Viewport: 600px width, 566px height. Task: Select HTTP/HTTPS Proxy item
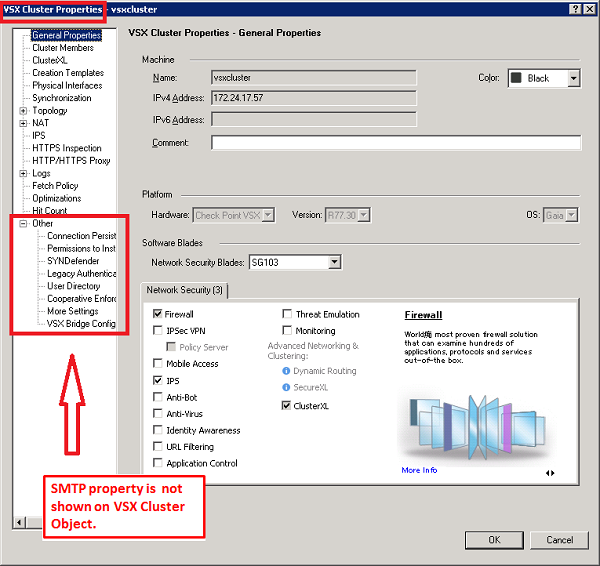[x=71, y=161]
